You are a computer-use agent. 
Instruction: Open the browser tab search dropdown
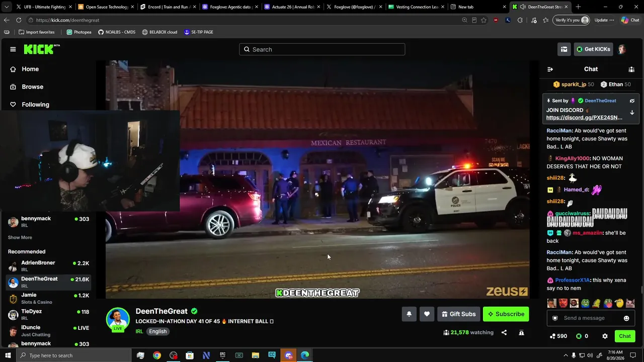pos(7,7)
